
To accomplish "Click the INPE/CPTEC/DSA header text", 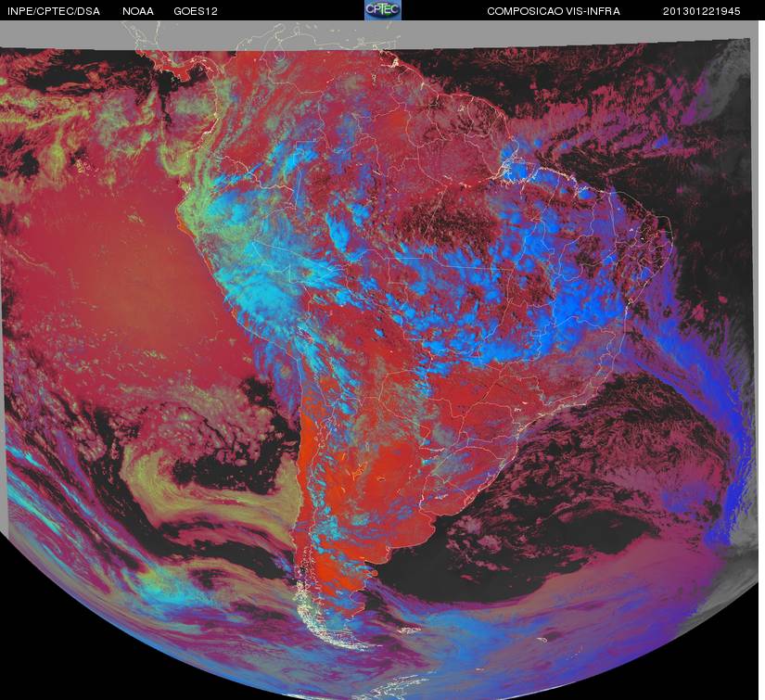I will click(x=53, y=11).
